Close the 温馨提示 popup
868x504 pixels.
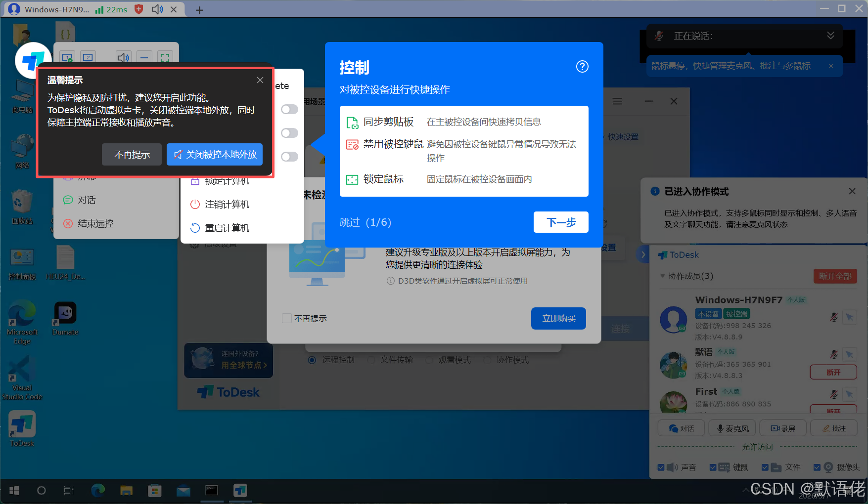pyautogui.click(x=260, y=80)
